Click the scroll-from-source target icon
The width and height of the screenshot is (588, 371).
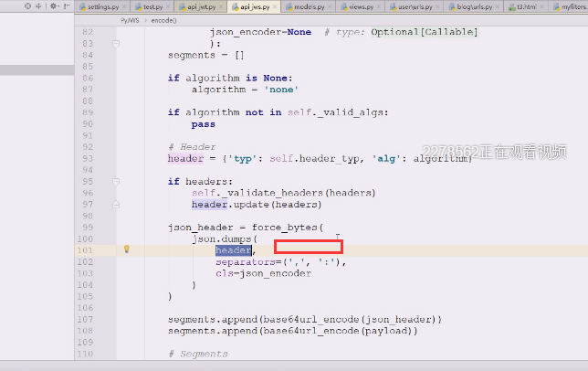point(27,6)
